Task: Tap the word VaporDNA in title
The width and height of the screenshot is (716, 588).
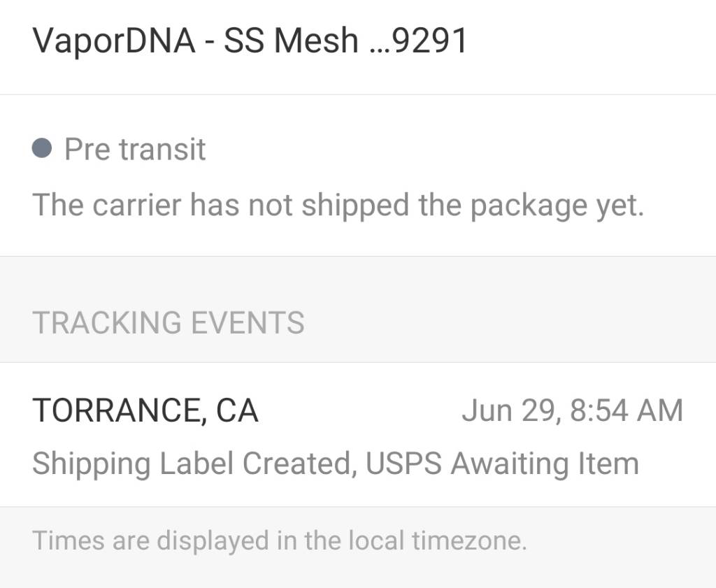Action: pos(114,41)
